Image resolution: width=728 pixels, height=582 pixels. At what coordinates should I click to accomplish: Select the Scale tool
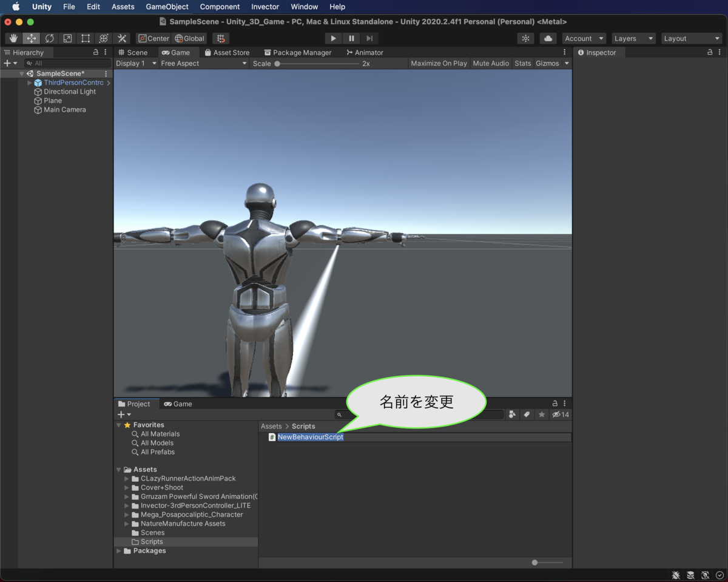coord(67,38)
